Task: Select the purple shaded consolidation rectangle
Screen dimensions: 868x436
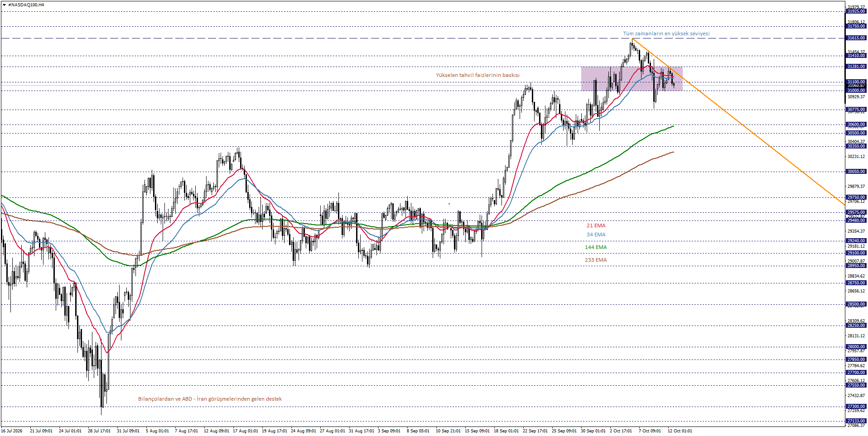Action: [632, 79]
